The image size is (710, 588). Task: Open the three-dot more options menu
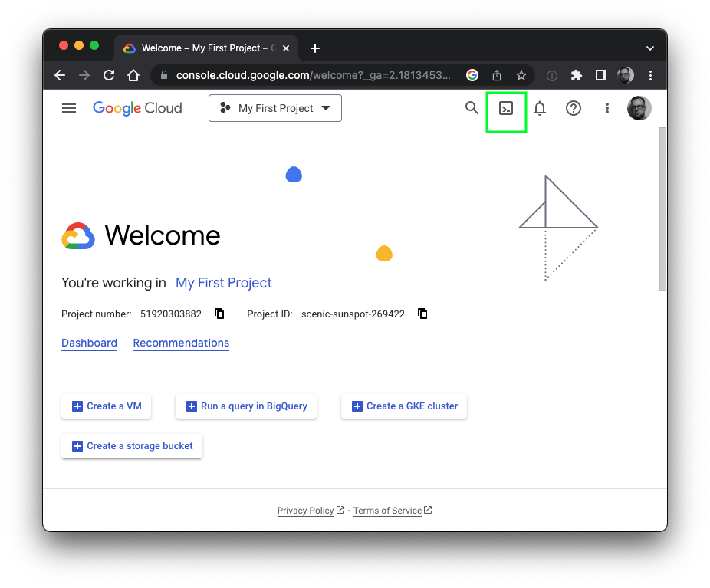click(x=606, y=108)
